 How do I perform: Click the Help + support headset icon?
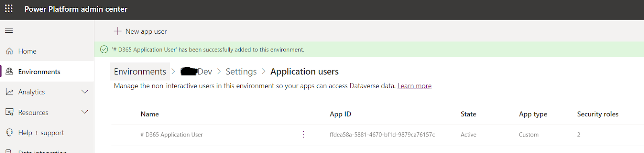tap(10, 132)
